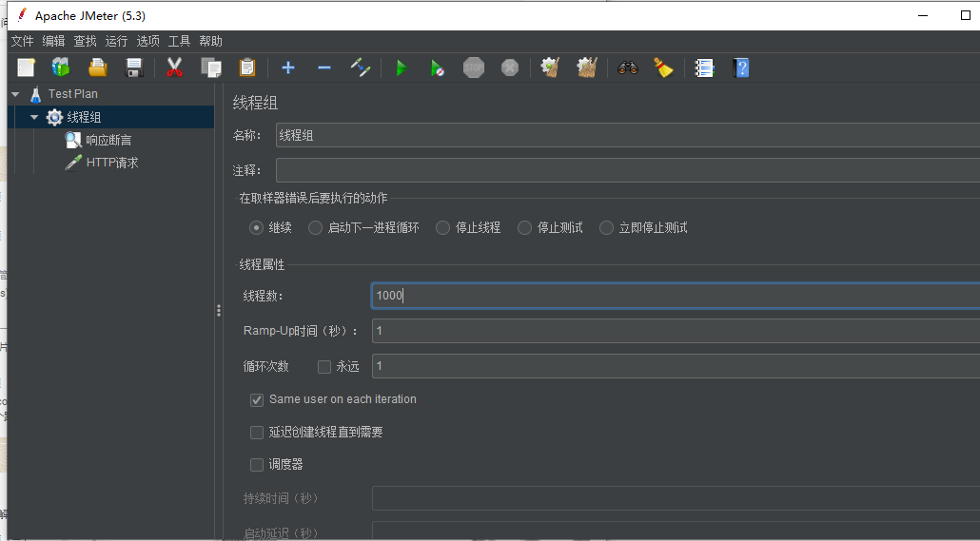The image size is (980, 541).
Task: Select the 立即停止测试 radio button
Action: point(606,228)
